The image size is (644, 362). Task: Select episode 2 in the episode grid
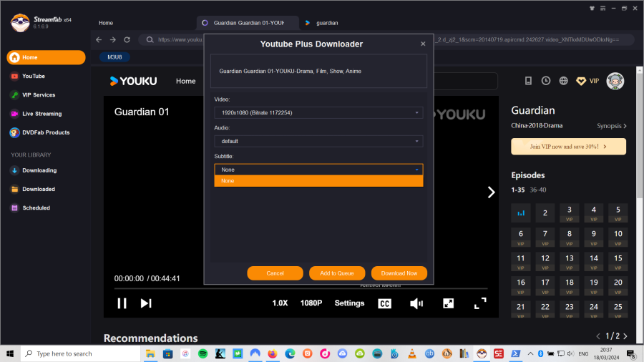[x=545, y=212]
